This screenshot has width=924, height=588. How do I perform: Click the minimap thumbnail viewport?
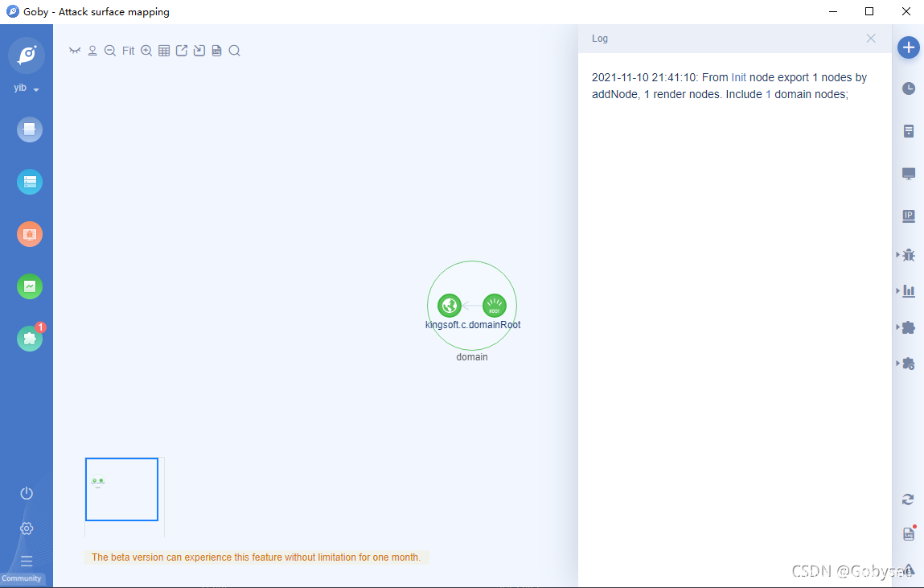(121, 489)
